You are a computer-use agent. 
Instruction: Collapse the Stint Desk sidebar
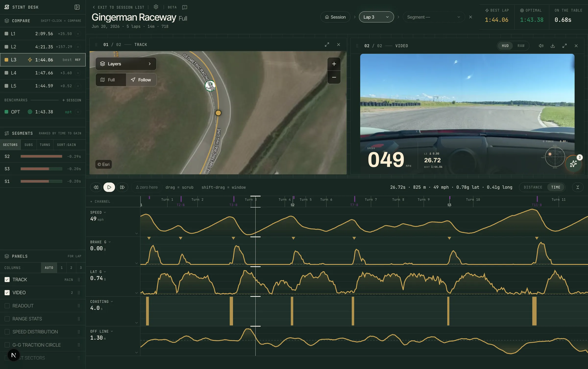coord(77,7)
